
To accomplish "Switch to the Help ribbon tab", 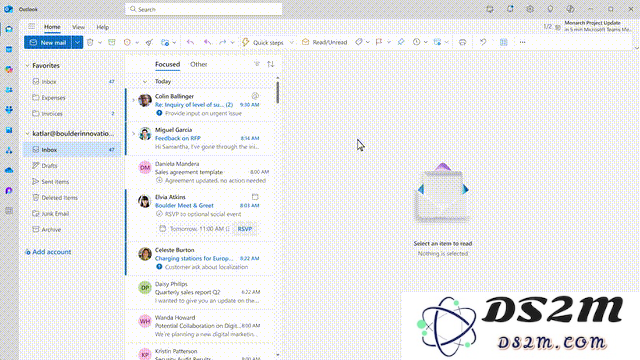I will (102, 27).
